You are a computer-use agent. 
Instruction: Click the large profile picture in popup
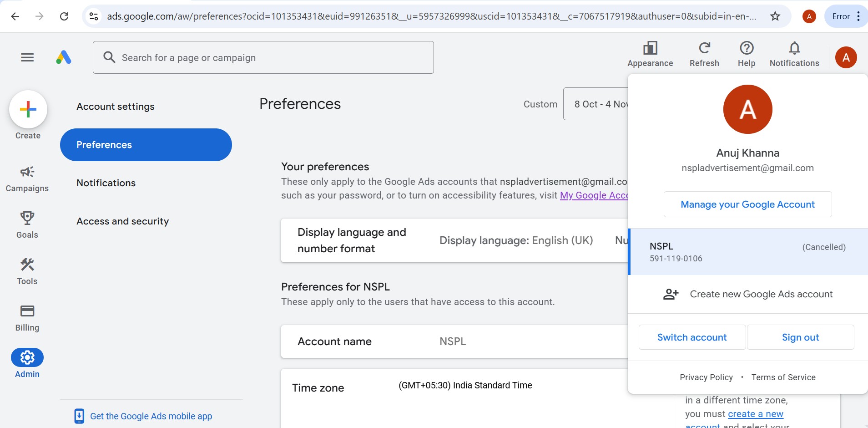(748, 109)
